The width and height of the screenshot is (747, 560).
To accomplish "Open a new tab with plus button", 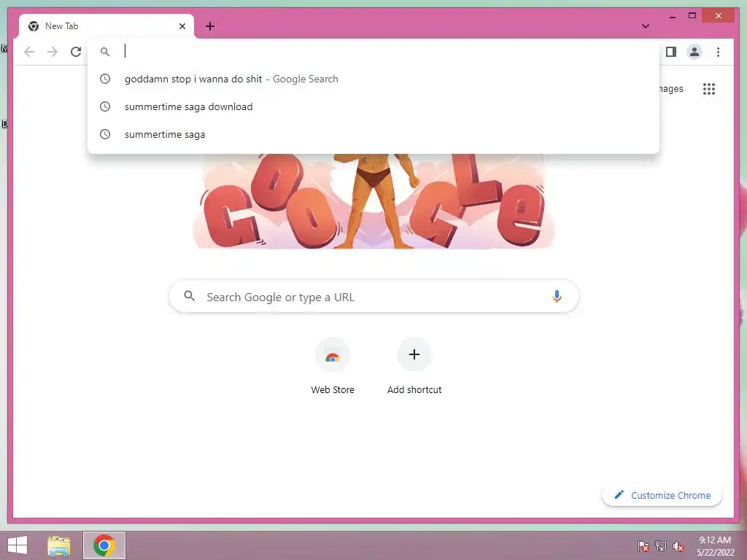I will [x=210, y=26].
